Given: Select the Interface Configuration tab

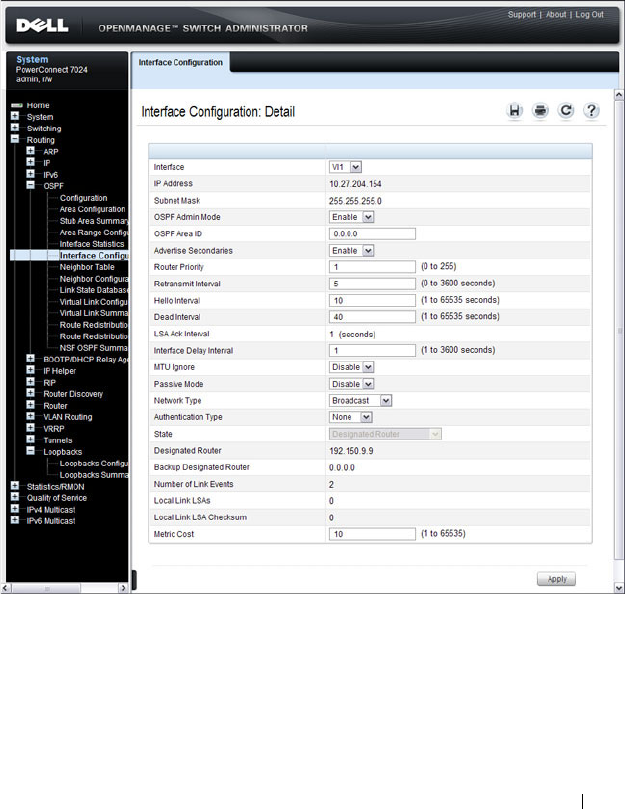Looking at the screenshot, I should (181, 62).
